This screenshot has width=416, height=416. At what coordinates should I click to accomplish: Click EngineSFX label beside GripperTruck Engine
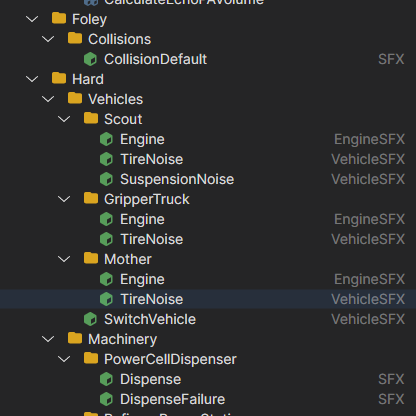coord(369,219)
